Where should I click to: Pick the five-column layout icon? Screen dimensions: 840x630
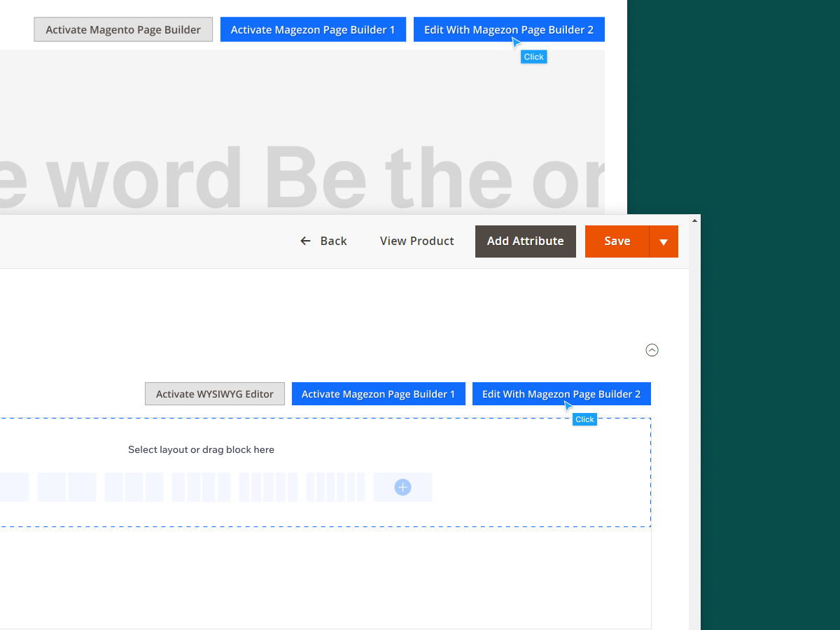coord(268,487)
